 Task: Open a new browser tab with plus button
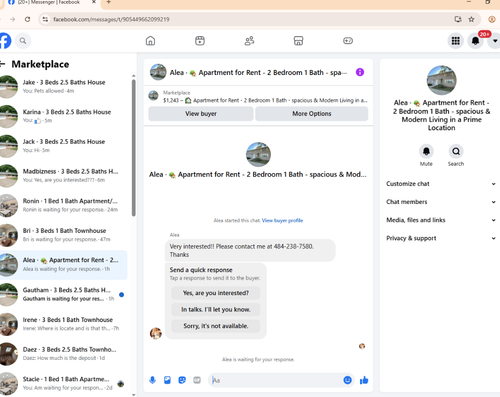click(109, 2)
